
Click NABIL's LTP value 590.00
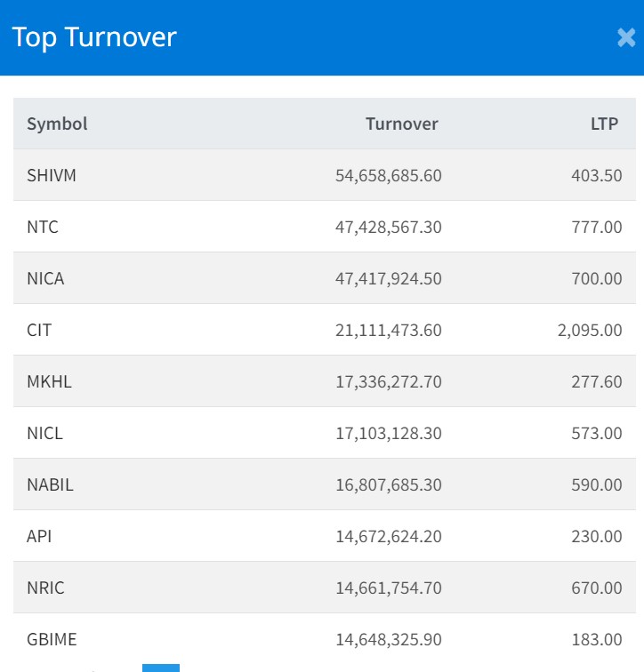pos(596,484)
